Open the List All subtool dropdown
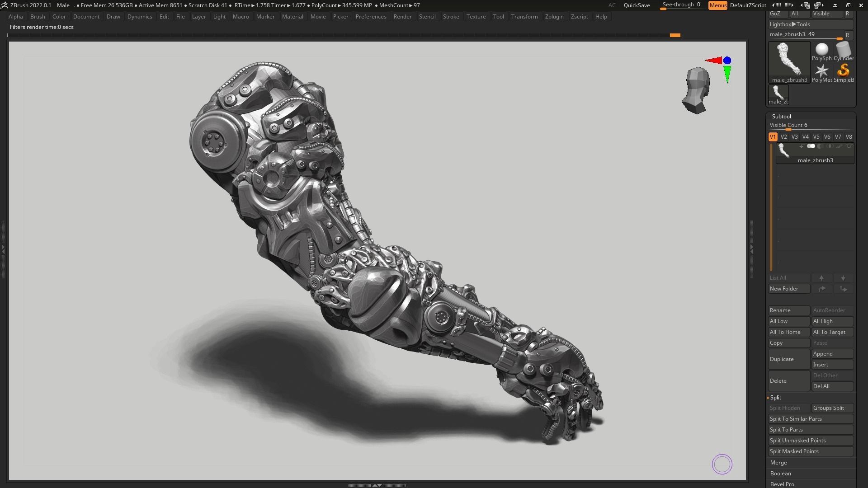Image resolution: width=868 pixels, height=488 pixels. tap(789, 278)
